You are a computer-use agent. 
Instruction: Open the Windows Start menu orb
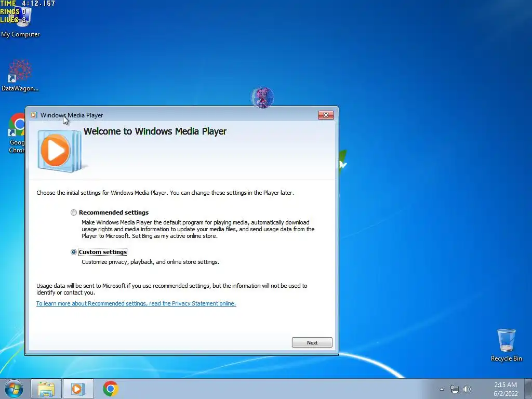14,389
